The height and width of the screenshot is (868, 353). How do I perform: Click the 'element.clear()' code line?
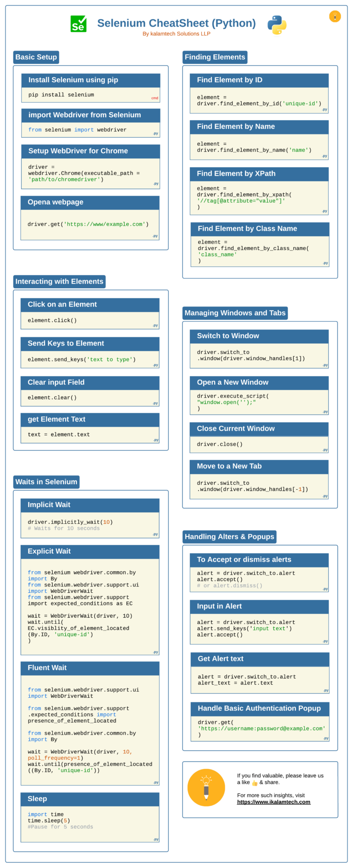tap(52, 398)
